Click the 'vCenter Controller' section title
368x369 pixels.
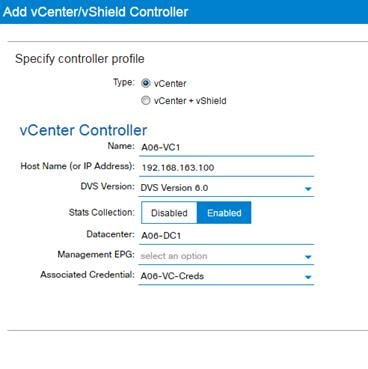[83, 130]
